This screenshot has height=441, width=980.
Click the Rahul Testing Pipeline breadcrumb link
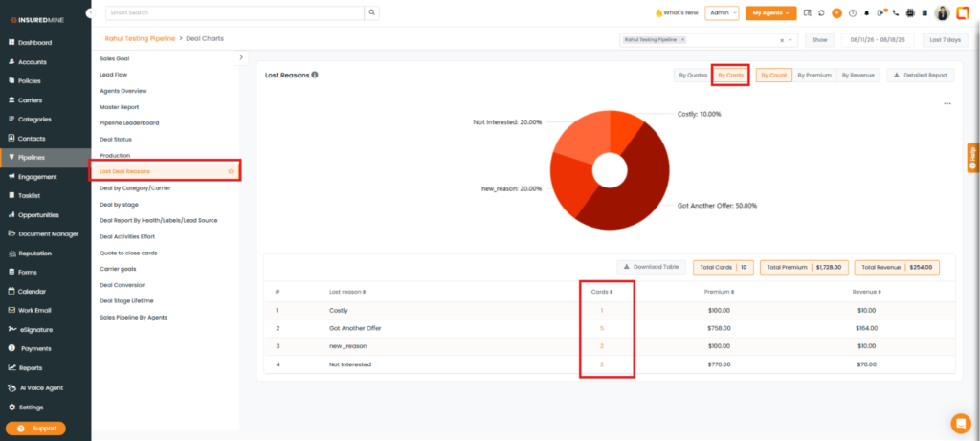click(x=140, y=38)
